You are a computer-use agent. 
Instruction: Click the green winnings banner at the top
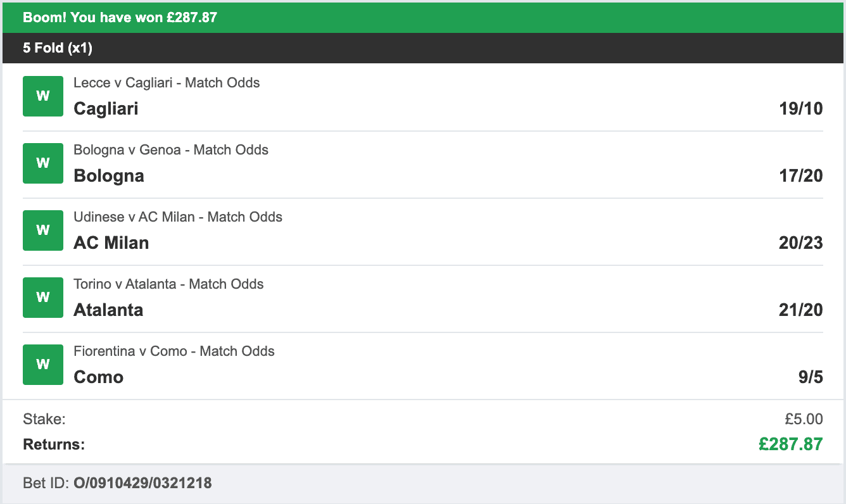pyautogui.click(x=423, y=17)
